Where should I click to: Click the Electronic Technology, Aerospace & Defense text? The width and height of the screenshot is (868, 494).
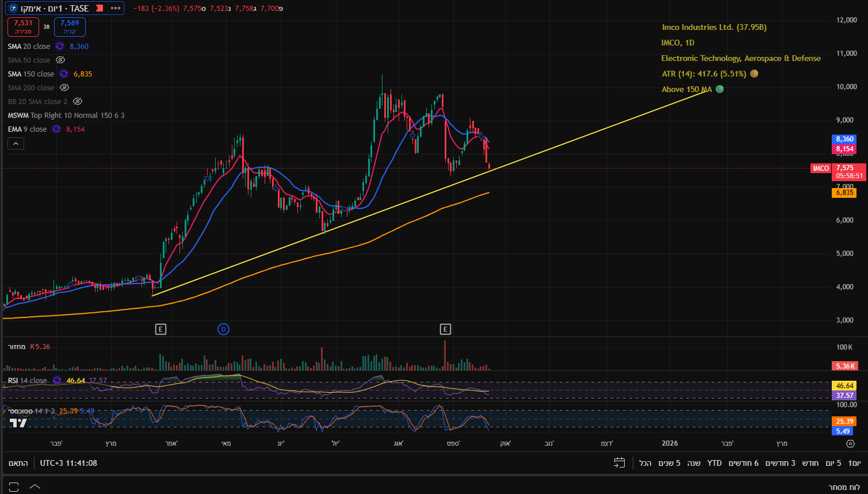(741, 58)
